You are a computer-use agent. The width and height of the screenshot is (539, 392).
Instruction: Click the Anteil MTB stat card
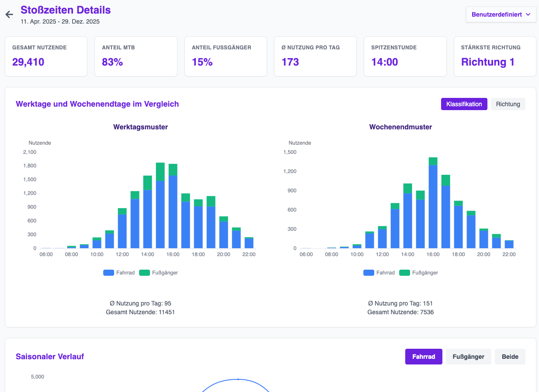pyautogui.click(x=136, y=56)
